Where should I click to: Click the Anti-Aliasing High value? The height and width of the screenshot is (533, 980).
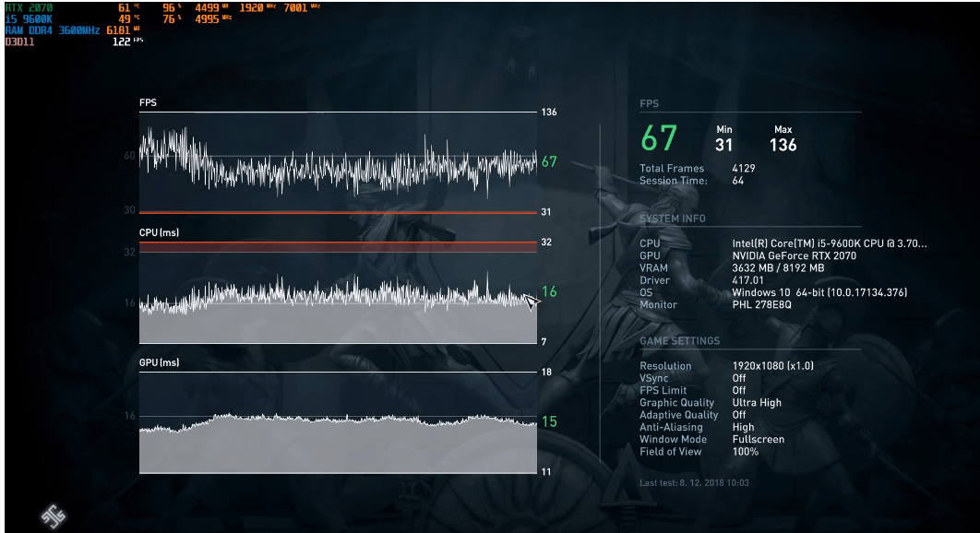click(743, 427)
